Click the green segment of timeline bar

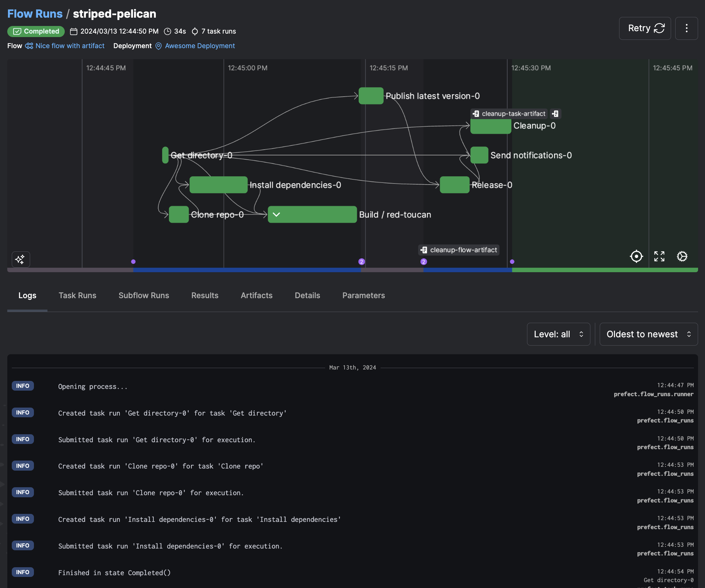pyautogui.click(x=604, y=270)
